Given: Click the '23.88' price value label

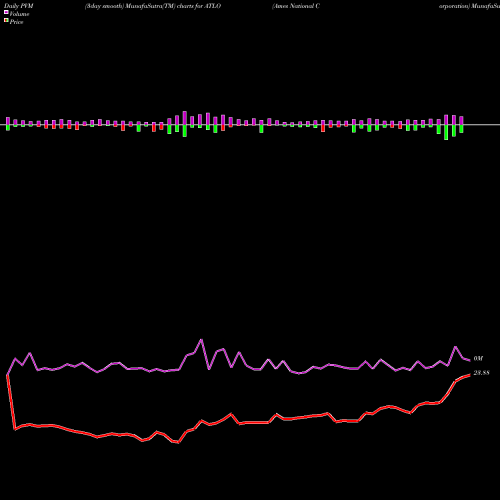Looking at the screenshot, I should tap(481, 373).
